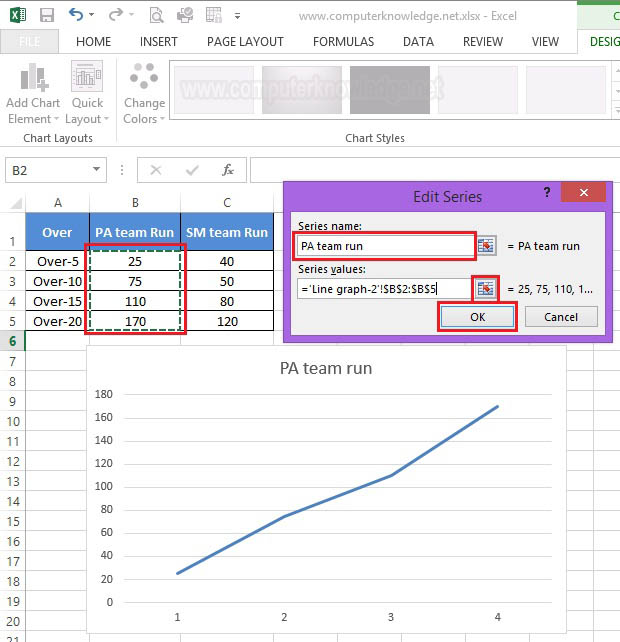Click the Name Box showing B2
Viewport: 620px width, 642px height.
click(47, 170)
